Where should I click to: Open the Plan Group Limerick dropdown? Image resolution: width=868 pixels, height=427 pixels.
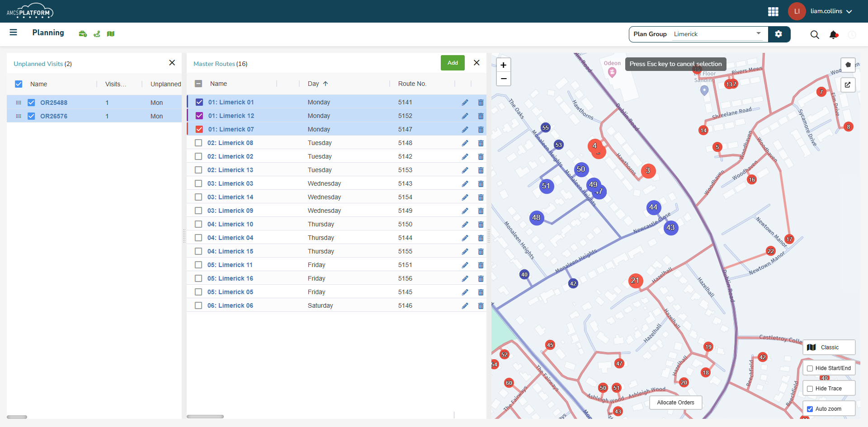click(x=717, y=34)
